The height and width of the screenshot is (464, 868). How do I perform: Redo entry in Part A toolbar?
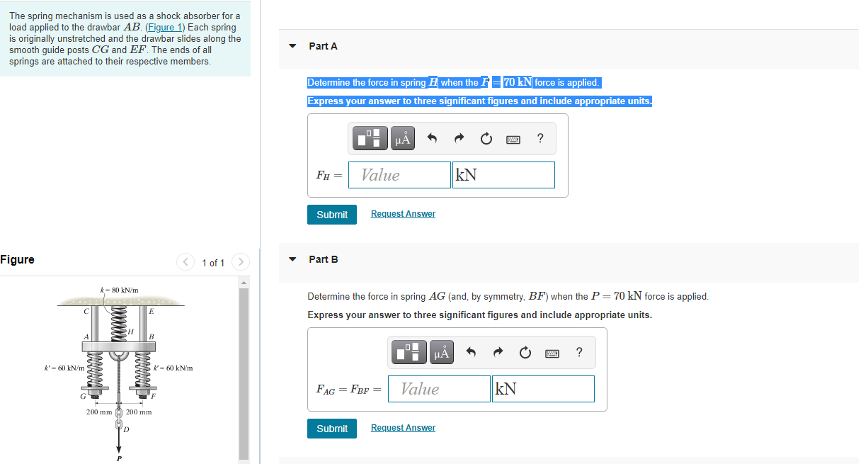tap(458, 139)
